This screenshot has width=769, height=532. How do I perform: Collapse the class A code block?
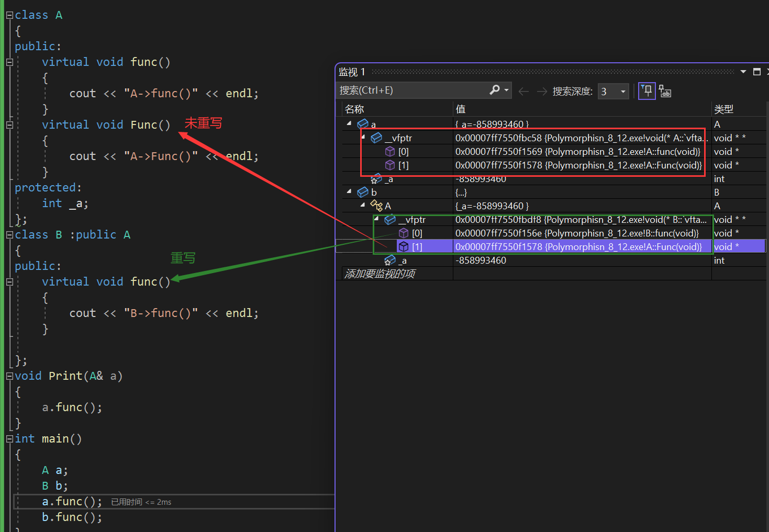(x=9, y=15)
